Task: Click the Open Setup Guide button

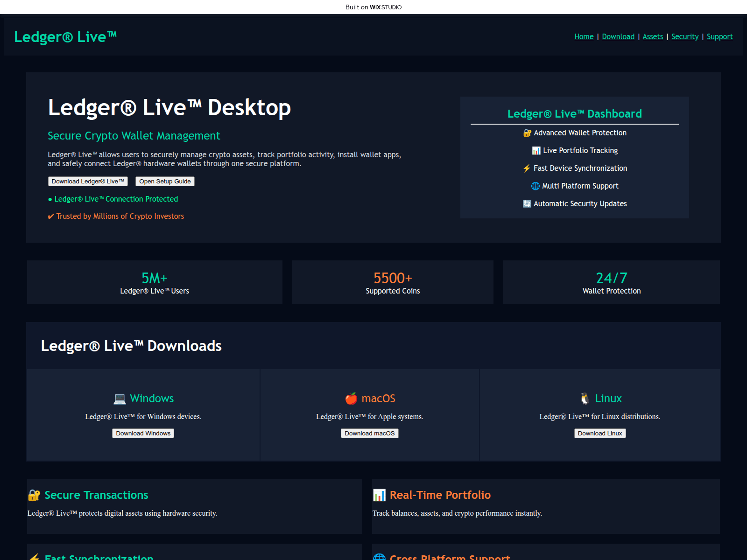Action: 165,181
